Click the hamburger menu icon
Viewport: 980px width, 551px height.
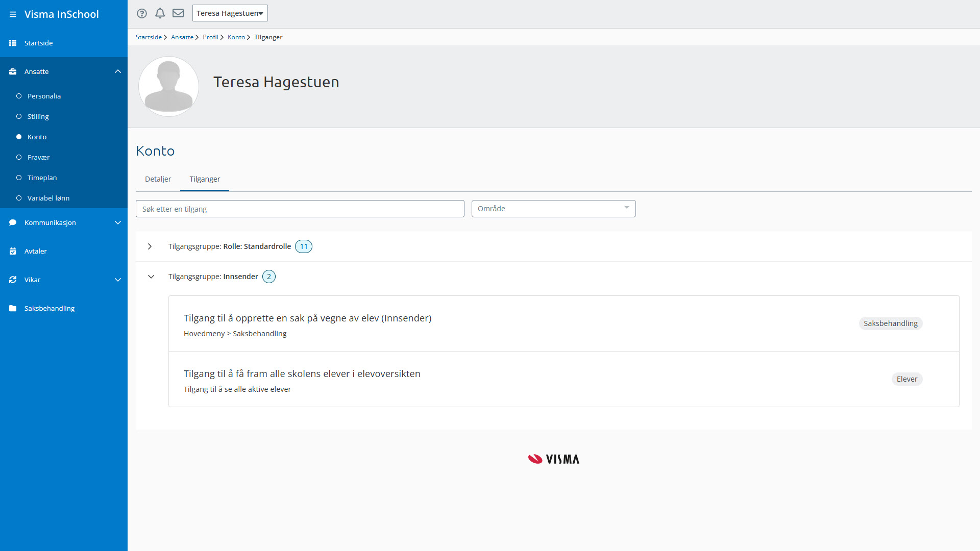click(13, 14)
